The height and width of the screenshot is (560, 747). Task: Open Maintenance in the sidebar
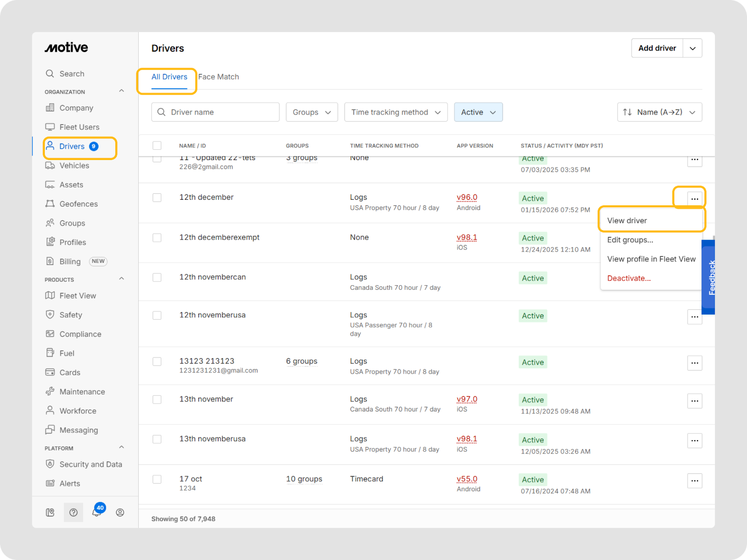(x=82, y=392)
